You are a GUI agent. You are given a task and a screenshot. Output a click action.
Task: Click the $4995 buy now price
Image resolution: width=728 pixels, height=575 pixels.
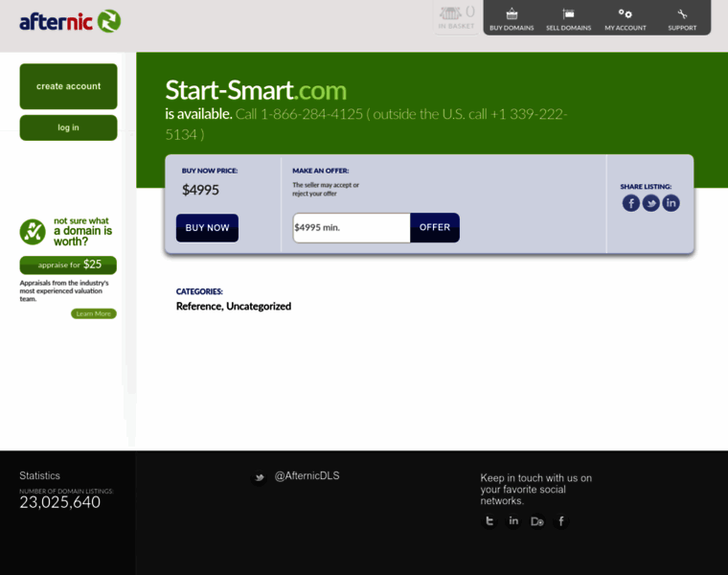(x=200, y=190)
